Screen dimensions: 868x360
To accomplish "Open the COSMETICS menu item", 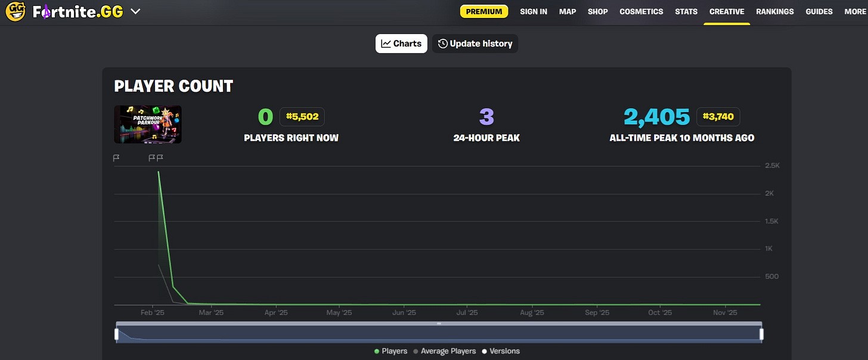I will click(x=641, y=11).
